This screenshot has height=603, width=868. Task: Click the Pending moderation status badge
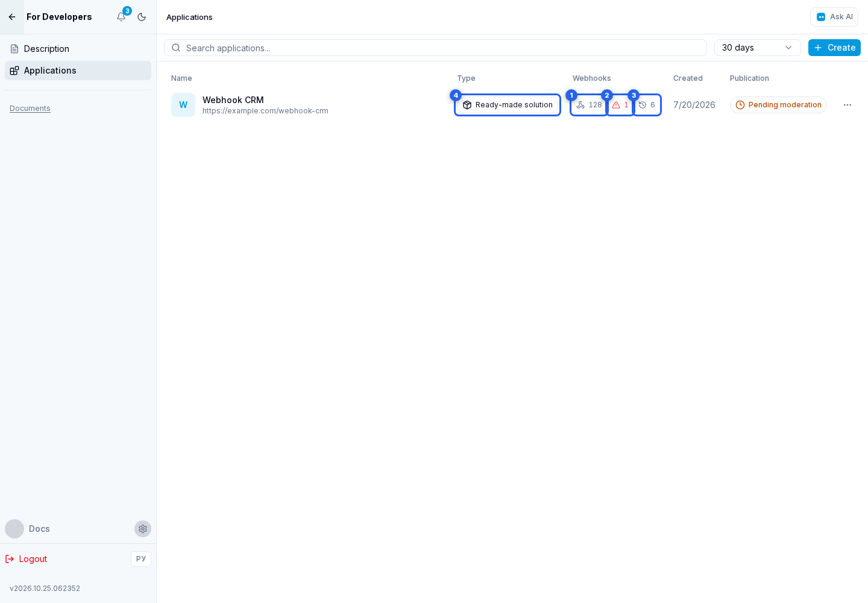click(x=778, y=105)
